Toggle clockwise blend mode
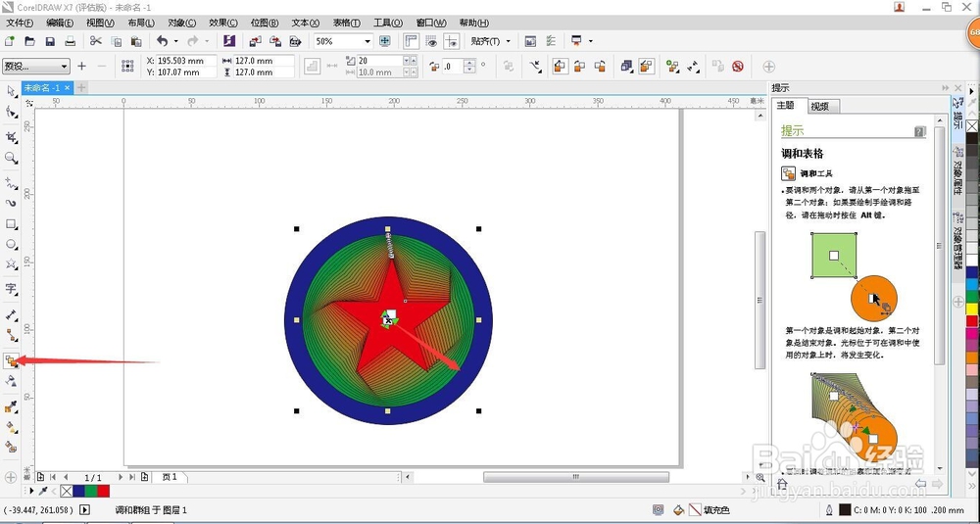Image resolution: width=980 pixels, height=524 pixels. click(x=580, y=67)
